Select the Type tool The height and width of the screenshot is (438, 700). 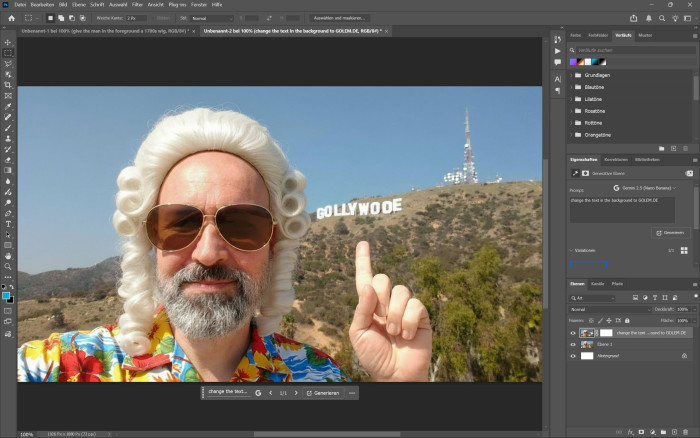pos(8,224)
